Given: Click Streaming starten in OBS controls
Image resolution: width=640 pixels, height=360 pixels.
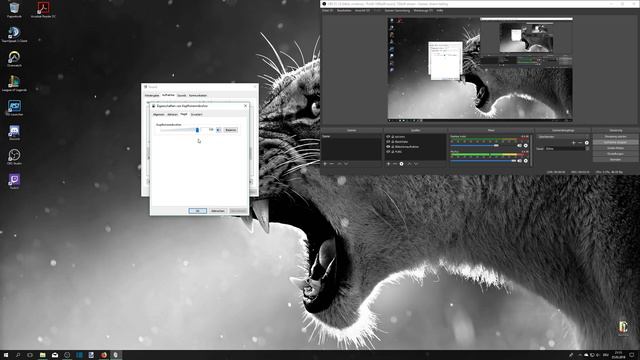Looking at the screenshot, I should (616, 137).
